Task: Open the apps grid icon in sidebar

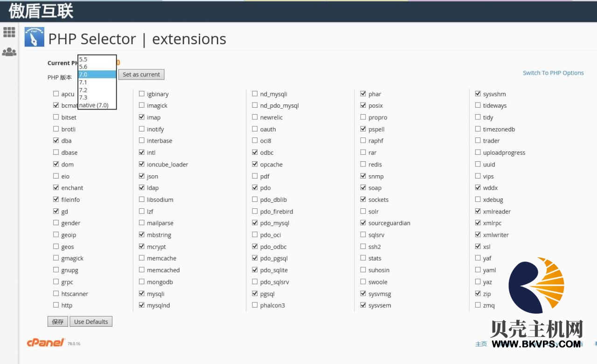Action: (x=9, y=32)
